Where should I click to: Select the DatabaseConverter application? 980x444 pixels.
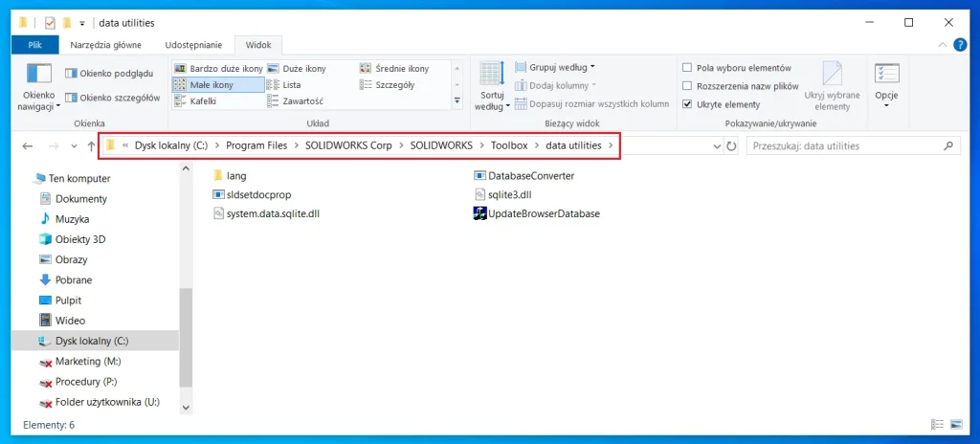(x=523, y=176)
